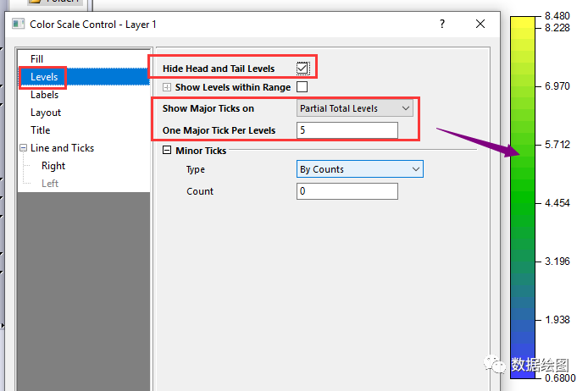Click the color scale gradient bar

pos(523,197)
